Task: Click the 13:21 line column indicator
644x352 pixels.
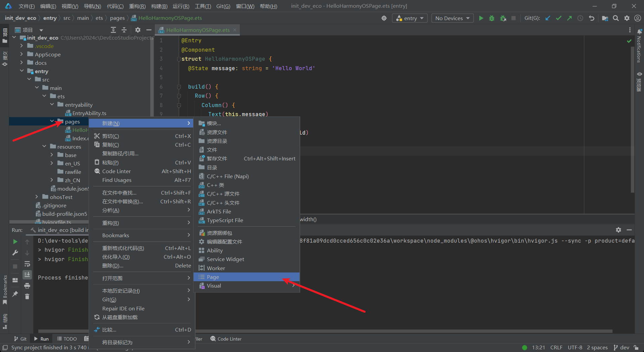Action: point(538,347)
